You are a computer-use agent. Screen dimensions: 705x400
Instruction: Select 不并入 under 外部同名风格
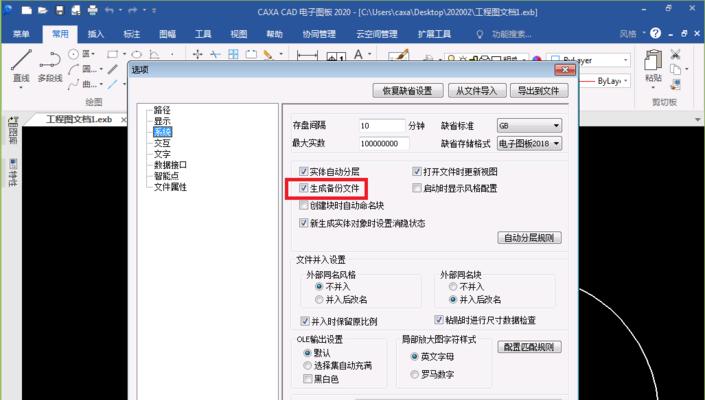point(319,286)
